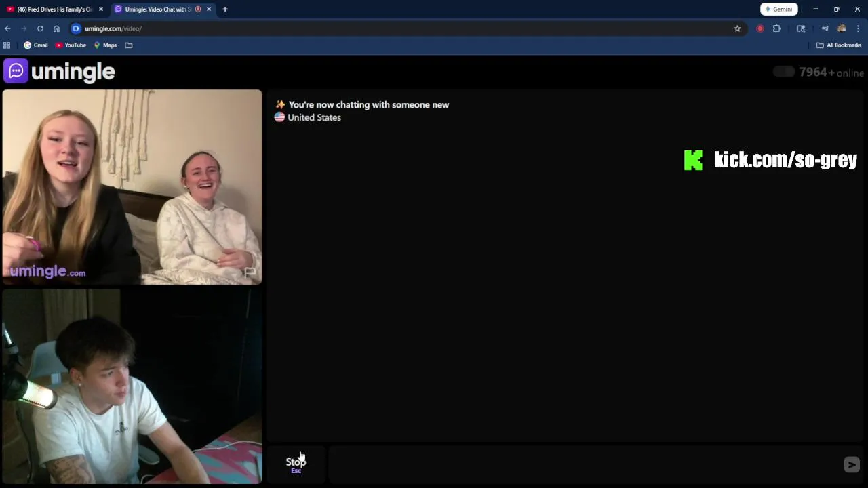Go back to the previous page
Viewport: 868px width, 488px height.
pyautogui.click(x=7, y=28)
